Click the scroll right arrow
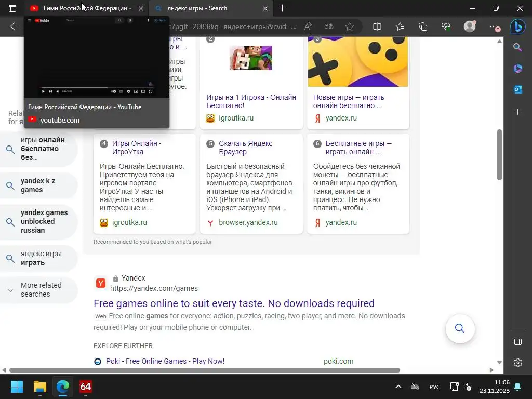This screenshot has width=532, height=399. coord(491,370)
